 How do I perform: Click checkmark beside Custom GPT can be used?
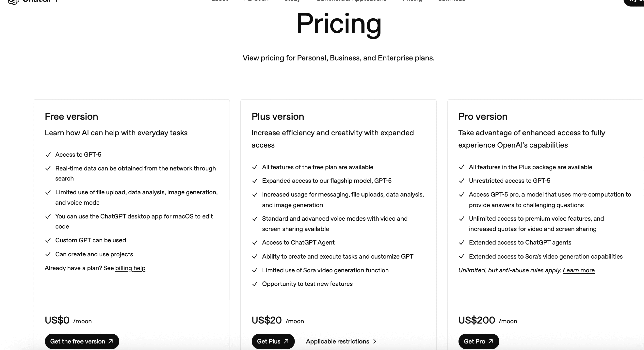tap(48, 240)
